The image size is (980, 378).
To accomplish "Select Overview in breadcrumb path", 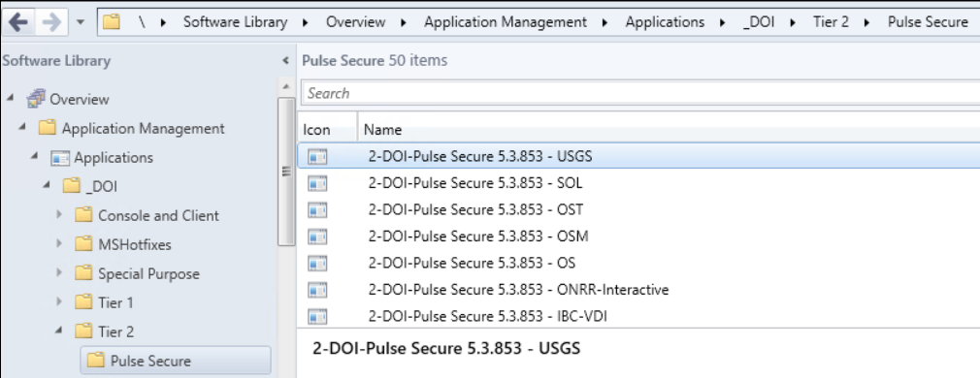I will pyautogui.click(x=356, y=22).
